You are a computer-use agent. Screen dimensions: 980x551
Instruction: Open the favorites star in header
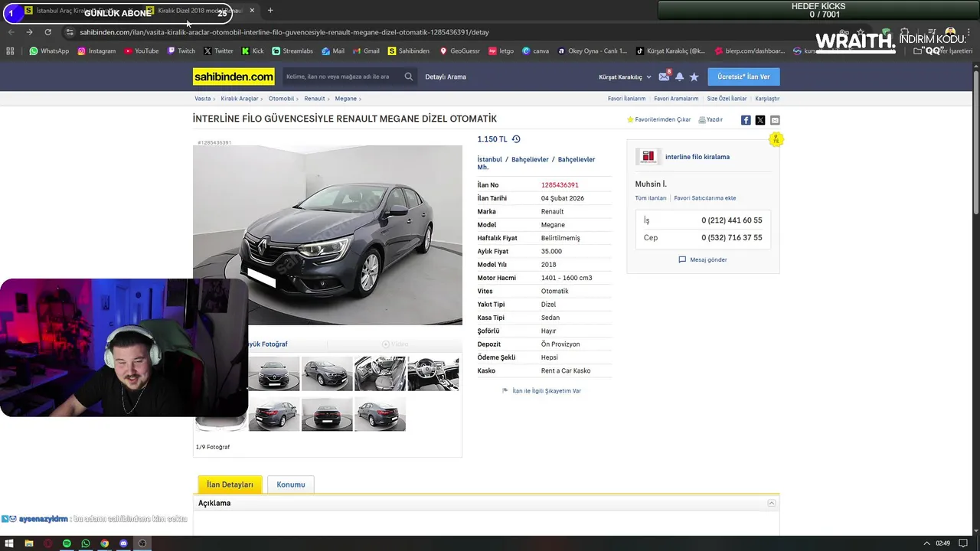694,77
